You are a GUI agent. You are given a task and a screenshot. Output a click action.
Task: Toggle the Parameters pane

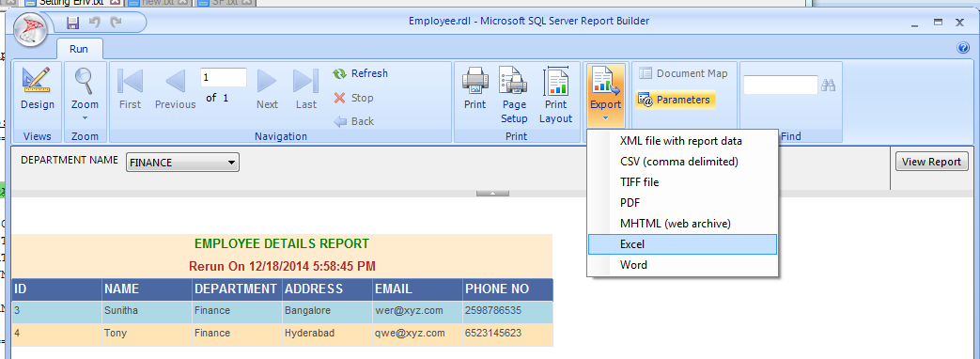(675, 100)
